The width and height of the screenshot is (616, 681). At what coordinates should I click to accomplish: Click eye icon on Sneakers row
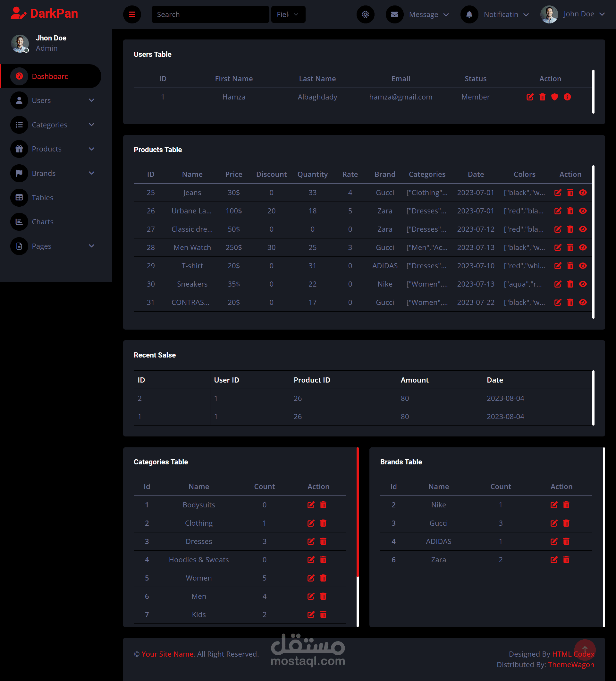[583, 284]
